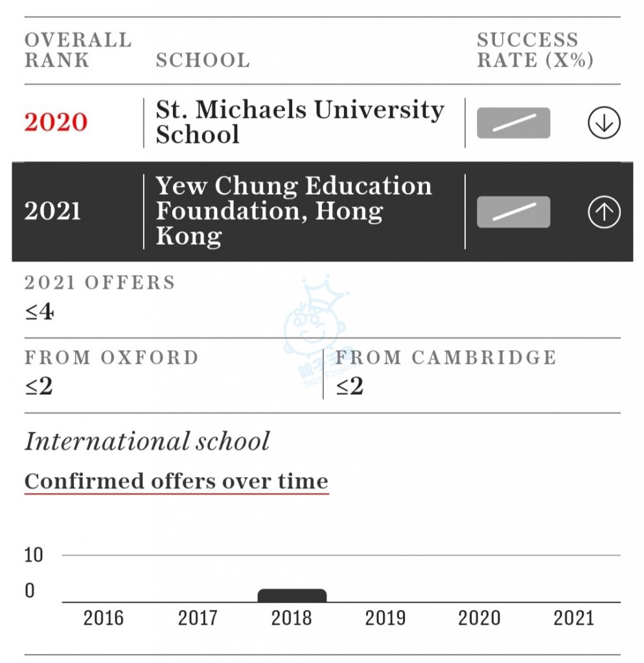The image size is (644, 663).
Task: Click success rate bar for Yew Chung
Action: click(x=513, y=212)
